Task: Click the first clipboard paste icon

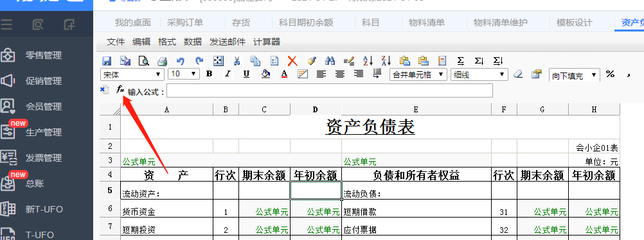Action: click(404, 61)
